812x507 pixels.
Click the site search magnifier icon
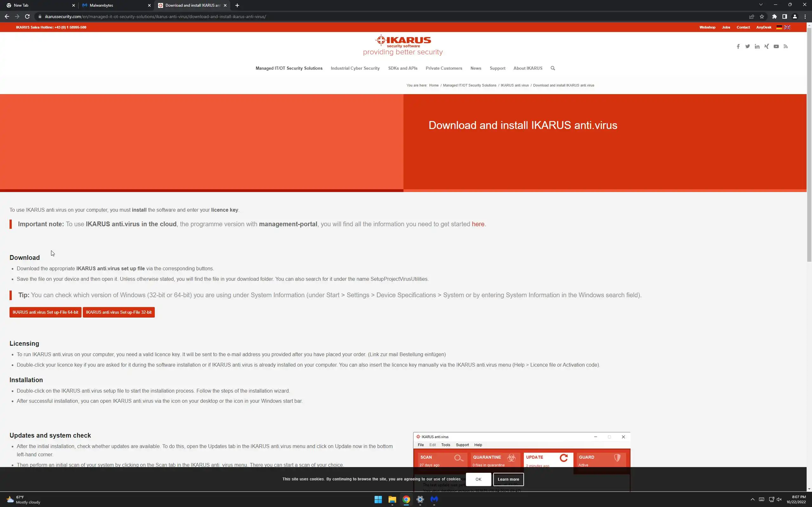coord(553,68)
